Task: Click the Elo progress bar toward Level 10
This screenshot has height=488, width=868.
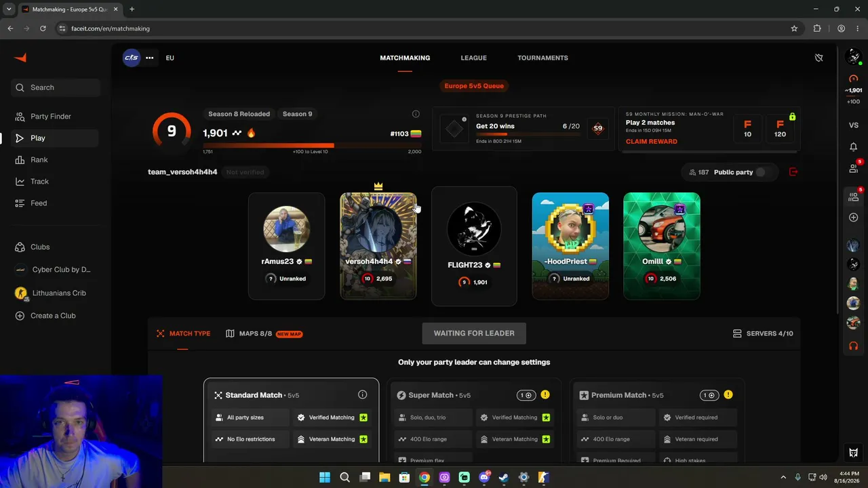Action: tap(312, 145)
